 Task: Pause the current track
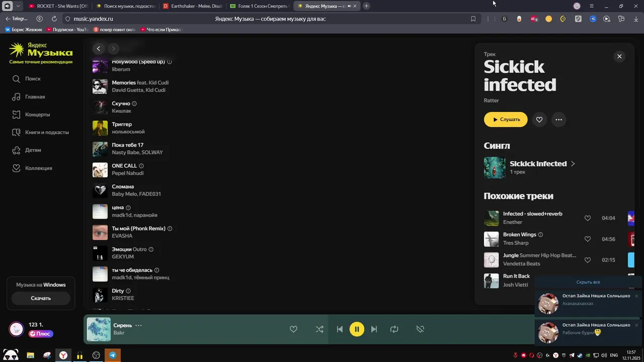357,329
